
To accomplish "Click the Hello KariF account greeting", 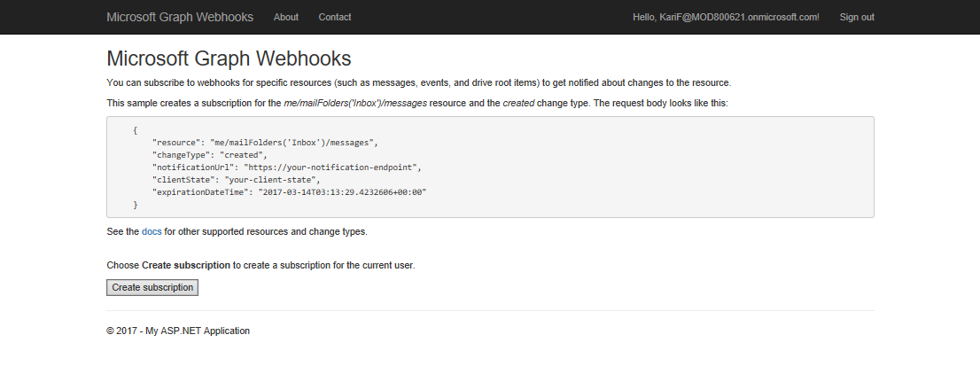I will click(x=726, y=17).
